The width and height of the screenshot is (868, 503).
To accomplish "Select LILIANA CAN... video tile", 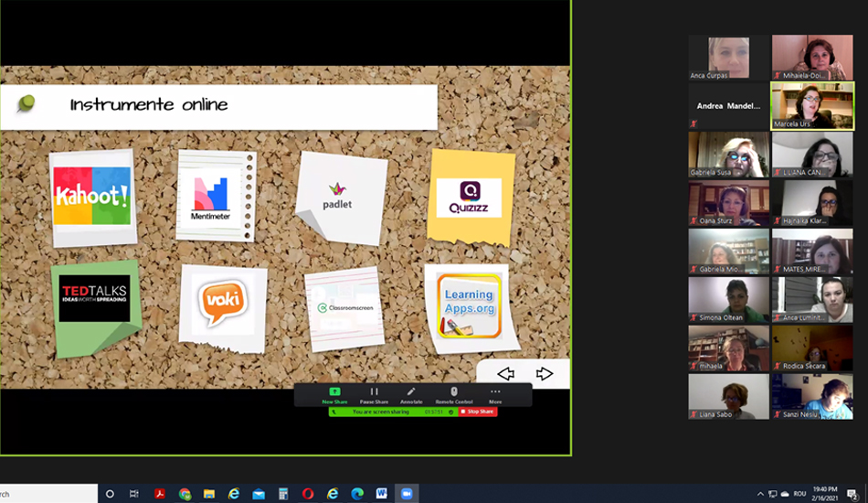I will (x=812, y=154).
